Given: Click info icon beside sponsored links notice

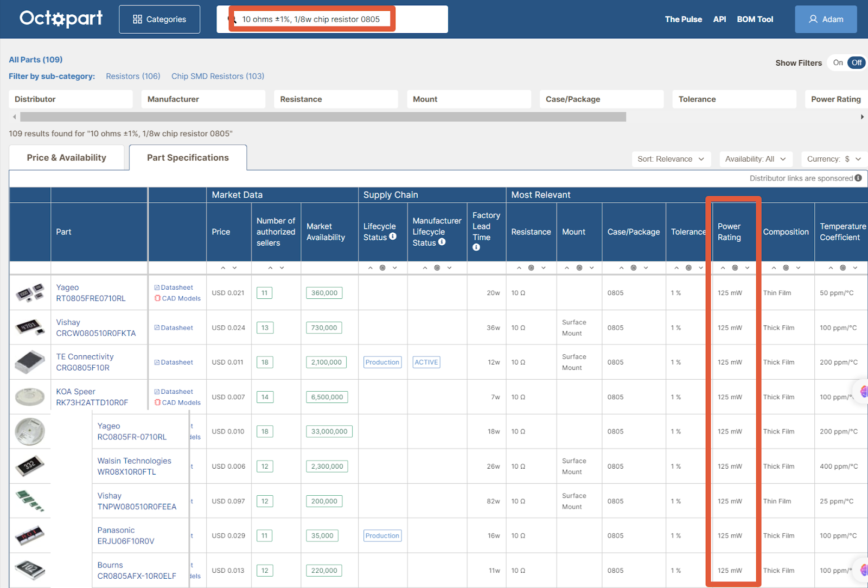Looking at the screenshot, I should pyautogui.click(x=858, y=178).
